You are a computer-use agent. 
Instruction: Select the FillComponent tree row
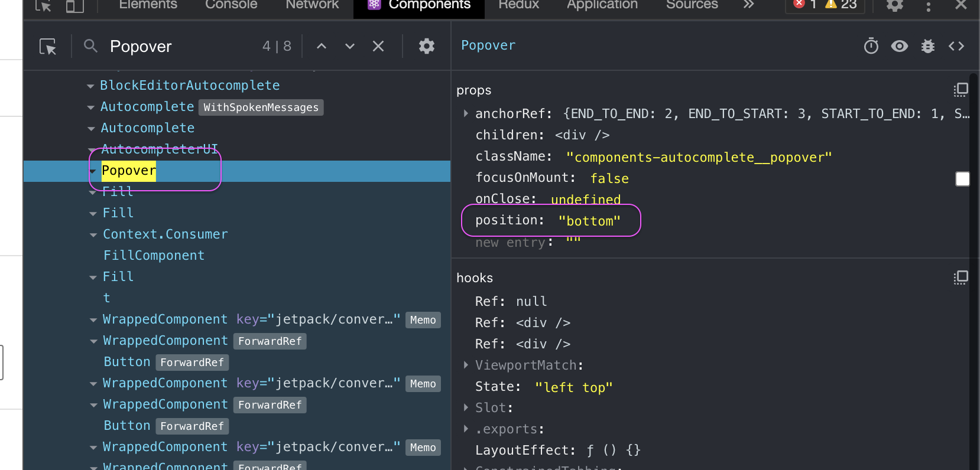154,256
